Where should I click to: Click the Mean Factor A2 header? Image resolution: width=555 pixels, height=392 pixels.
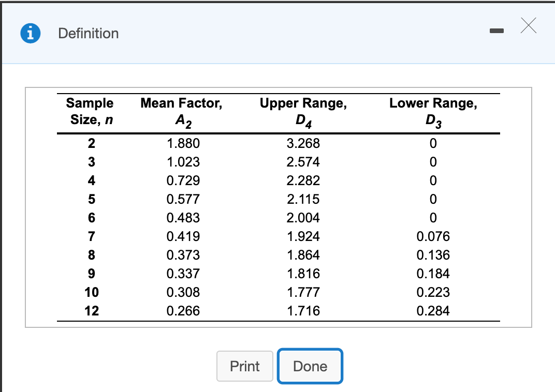(x=182, y=112)
